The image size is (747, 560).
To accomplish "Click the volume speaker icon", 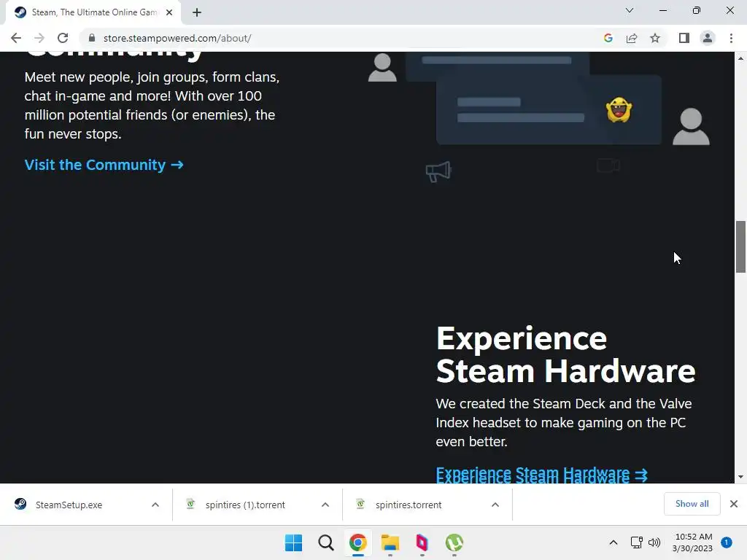I will 654,542.
